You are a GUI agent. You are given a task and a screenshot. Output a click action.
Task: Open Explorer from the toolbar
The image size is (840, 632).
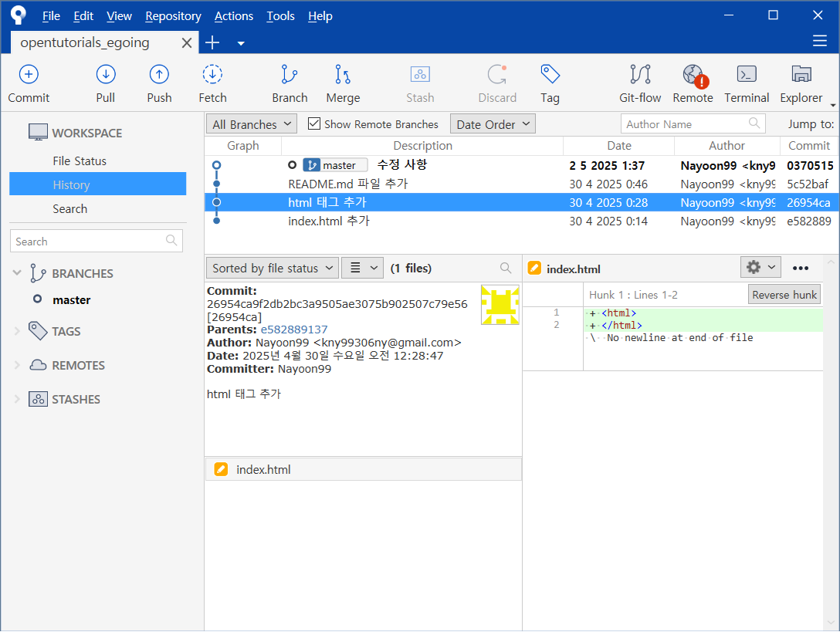(x=801, y=74)
